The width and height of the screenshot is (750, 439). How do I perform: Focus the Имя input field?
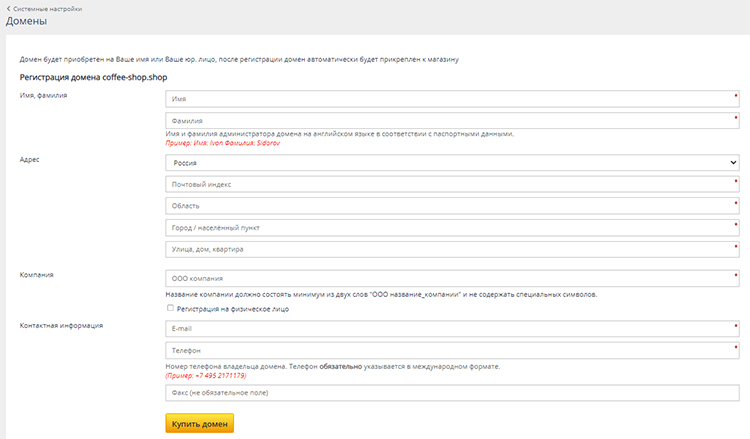coord(451,99)
